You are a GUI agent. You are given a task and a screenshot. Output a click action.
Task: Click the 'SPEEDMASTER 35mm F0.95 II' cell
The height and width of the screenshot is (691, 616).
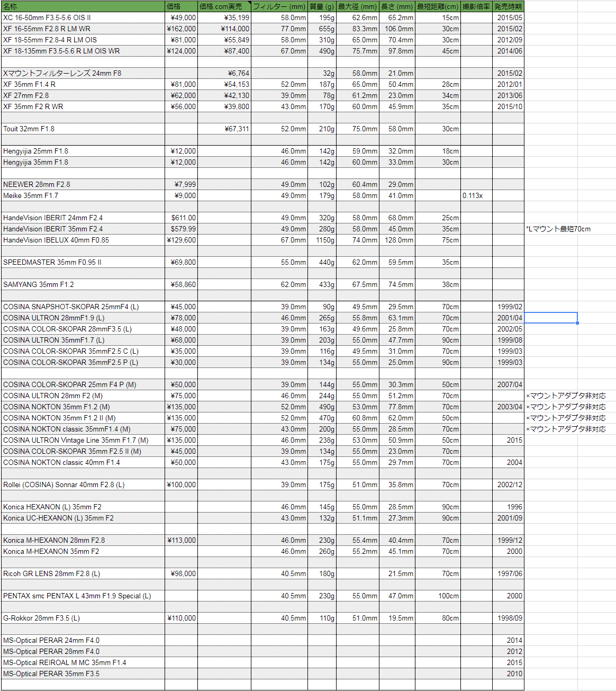coord(83,262)
